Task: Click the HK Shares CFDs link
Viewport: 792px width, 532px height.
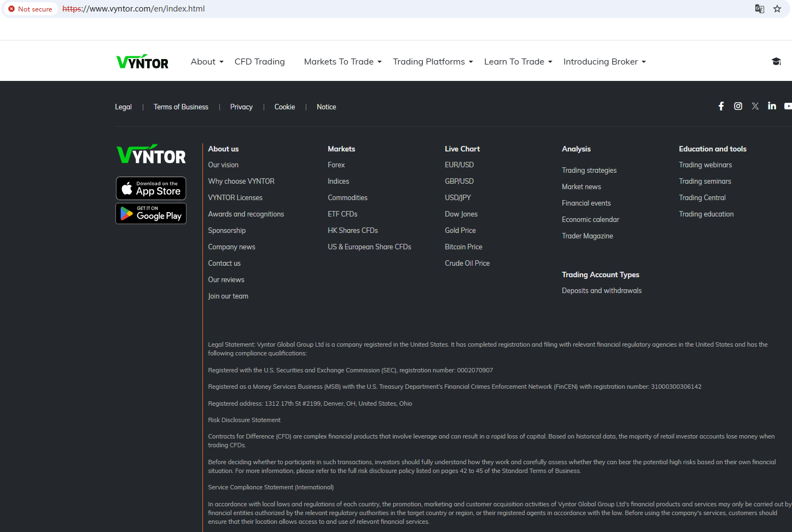Action: coord(353,231)
